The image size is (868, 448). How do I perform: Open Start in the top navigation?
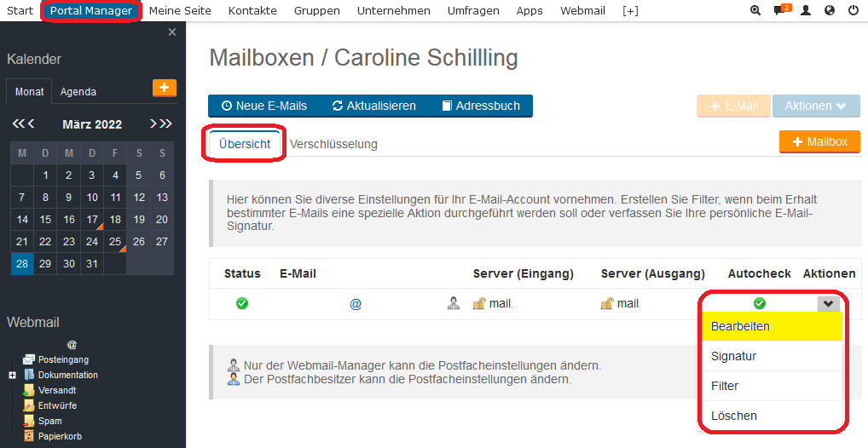pyautogui.click(x=20, y=10)
